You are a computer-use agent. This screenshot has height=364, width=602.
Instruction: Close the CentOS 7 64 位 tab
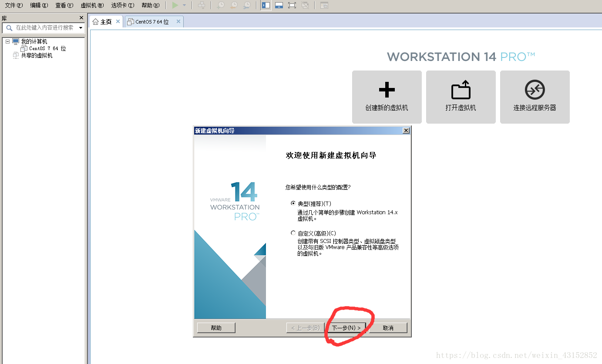tap(178, 21)
